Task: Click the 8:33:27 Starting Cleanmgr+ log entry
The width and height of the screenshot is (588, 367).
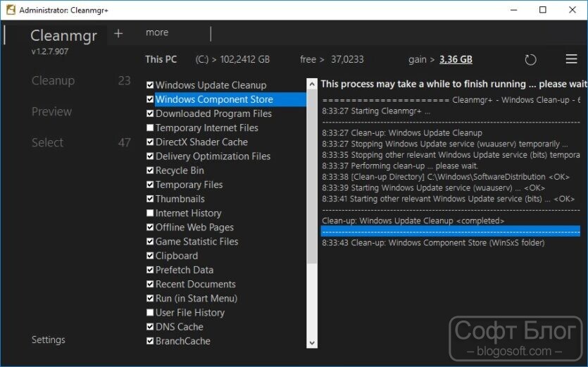Action: pyautogui.click(x=376, y=111)
